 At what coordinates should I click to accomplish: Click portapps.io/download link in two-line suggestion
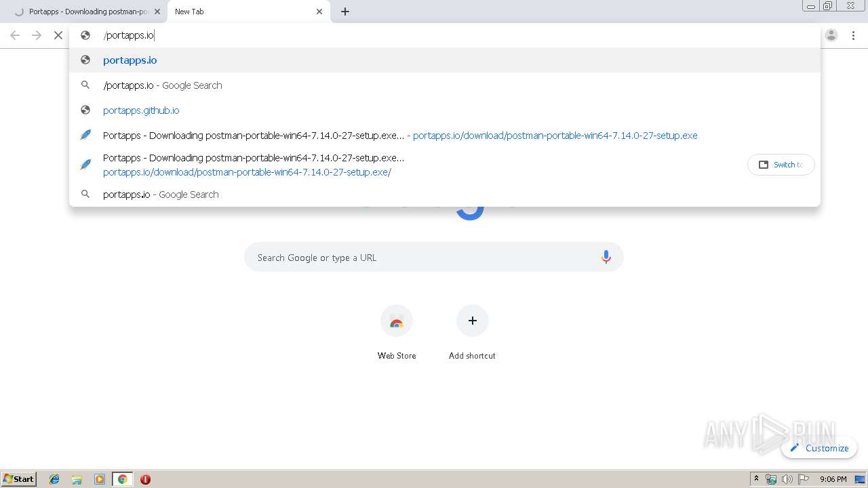point(247,172)
